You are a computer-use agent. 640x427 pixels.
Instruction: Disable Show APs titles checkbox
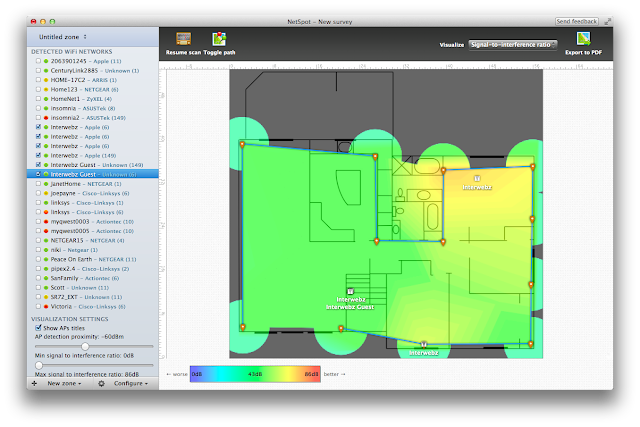click(38, 327)
